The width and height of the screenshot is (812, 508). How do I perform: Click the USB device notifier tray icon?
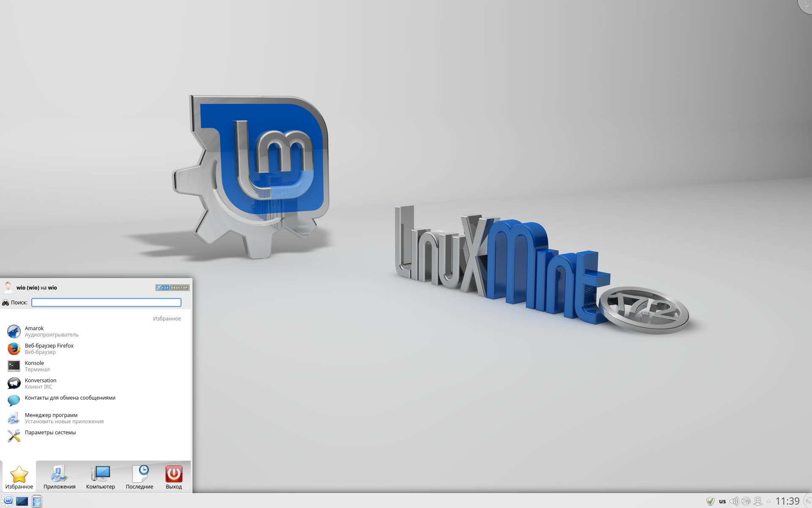pyautogui.click(x=746, y=501)
